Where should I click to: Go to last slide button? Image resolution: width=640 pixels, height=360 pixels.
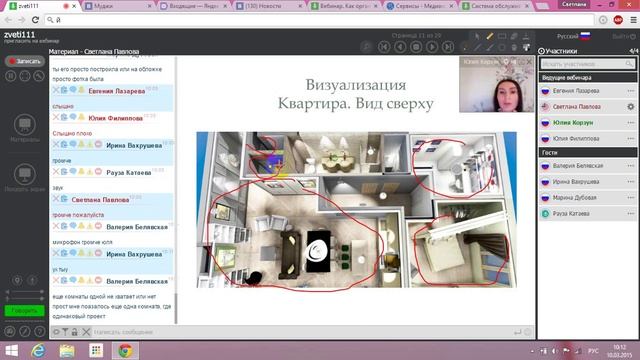[448, 47]
